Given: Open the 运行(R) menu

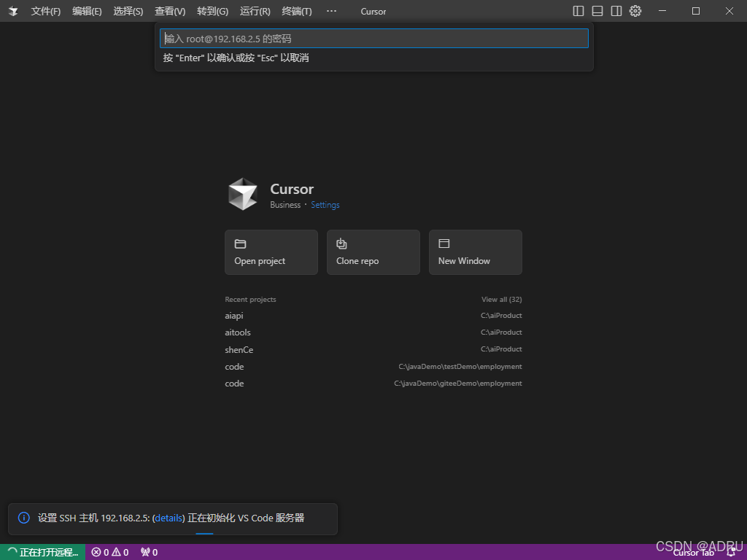Looking at the screenshot, I should pyautogui.click(x=255, y=12).
